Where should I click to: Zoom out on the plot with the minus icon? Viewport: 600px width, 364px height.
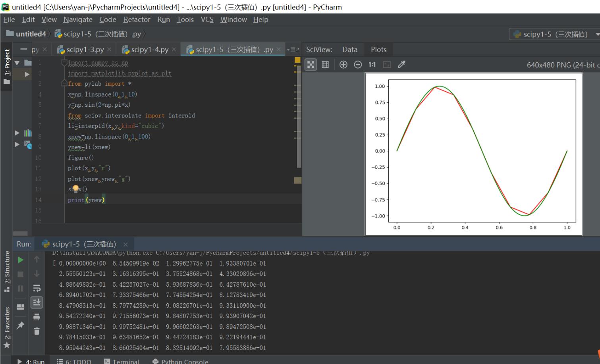coord(357,64)
